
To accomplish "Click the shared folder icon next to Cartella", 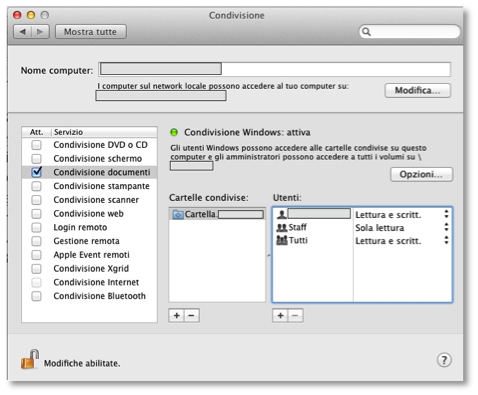I will (x=178, y=214).
